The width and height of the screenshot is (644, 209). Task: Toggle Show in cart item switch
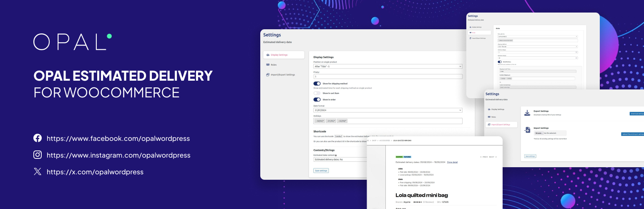(317, 93)
